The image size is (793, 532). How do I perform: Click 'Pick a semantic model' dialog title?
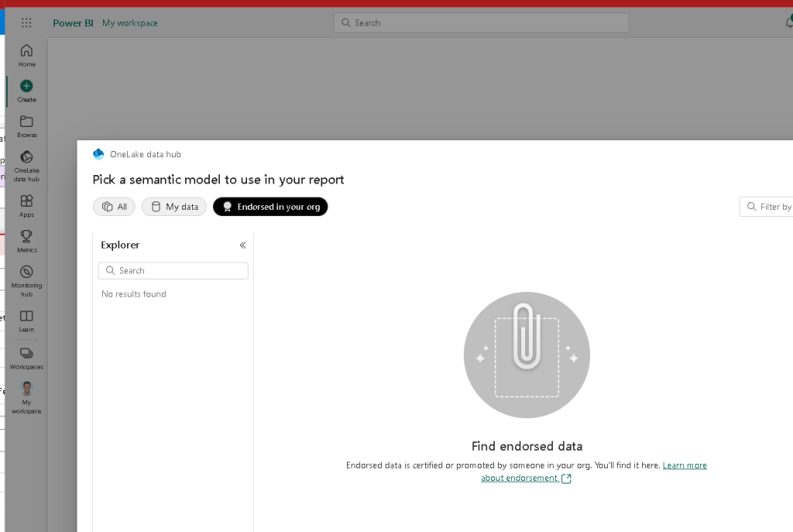218,180
